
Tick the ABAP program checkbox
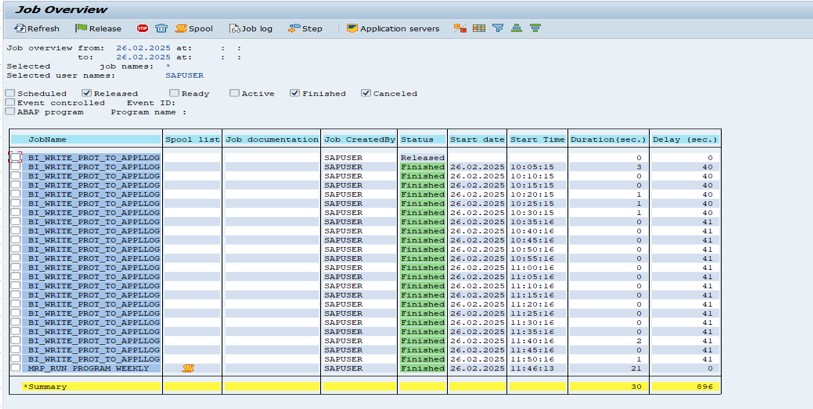point(10,111)
